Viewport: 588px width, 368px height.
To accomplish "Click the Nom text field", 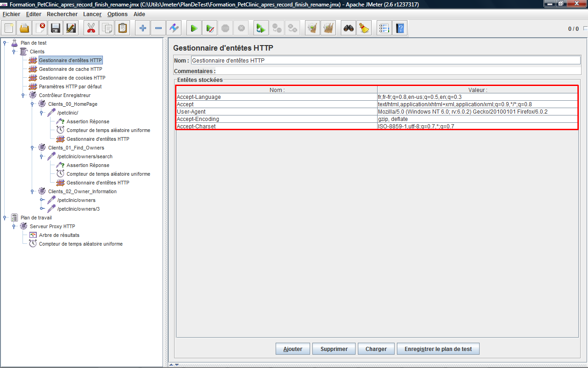I will (385, 60).
